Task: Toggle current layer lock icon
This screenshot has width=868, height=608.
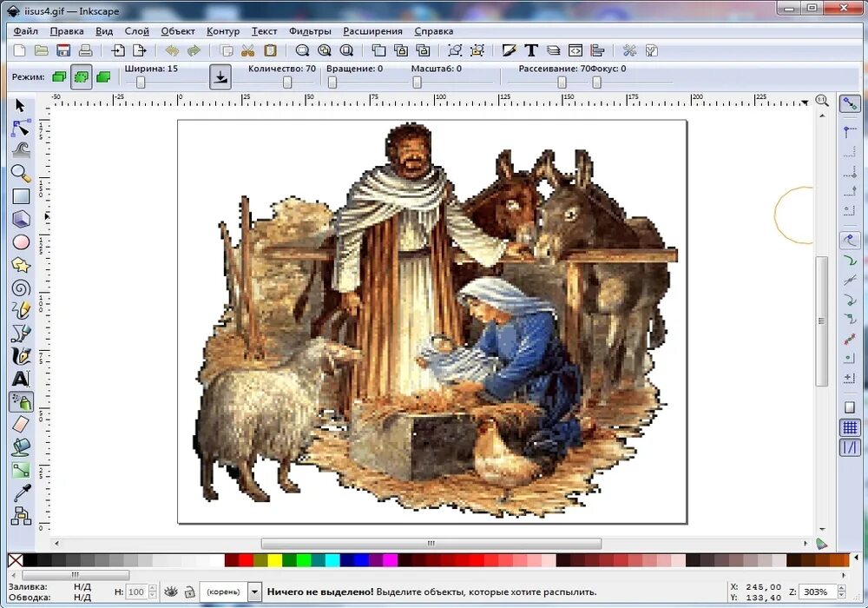Action: (x=189, y=592)
